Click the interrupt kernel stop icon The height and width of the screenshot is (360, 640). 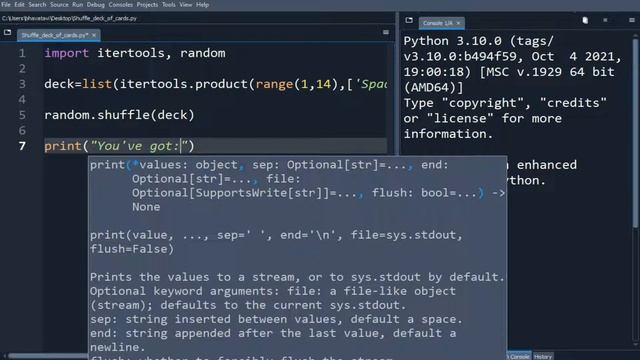point(605,20)
